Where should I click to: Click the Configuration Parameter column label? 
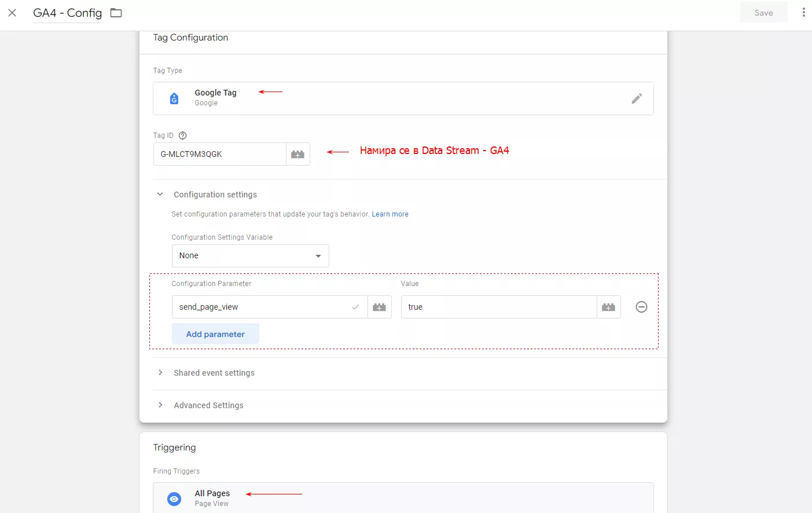click(x=211, y=284)
